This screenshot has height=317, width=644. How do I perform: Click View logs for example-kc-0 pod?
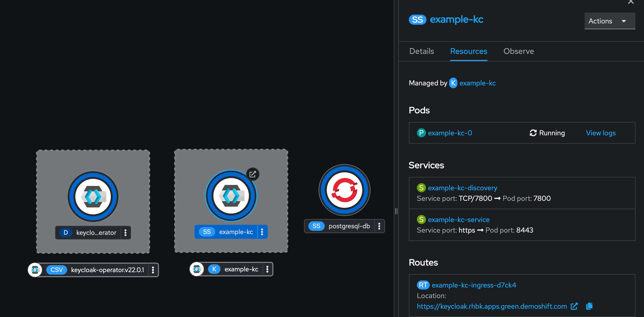tap(600, 133)
